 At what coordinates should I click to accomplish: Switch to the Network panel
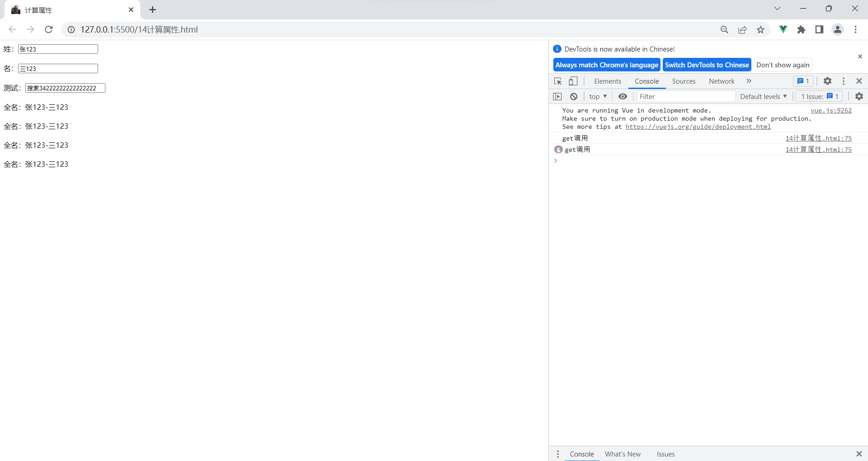click(722, 81)
